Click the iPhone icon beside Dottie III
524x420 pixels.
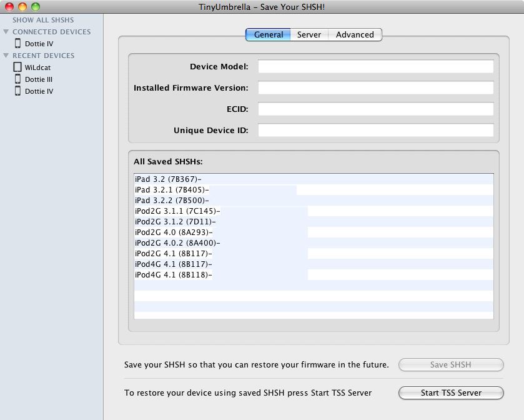(x=17, y=79)
